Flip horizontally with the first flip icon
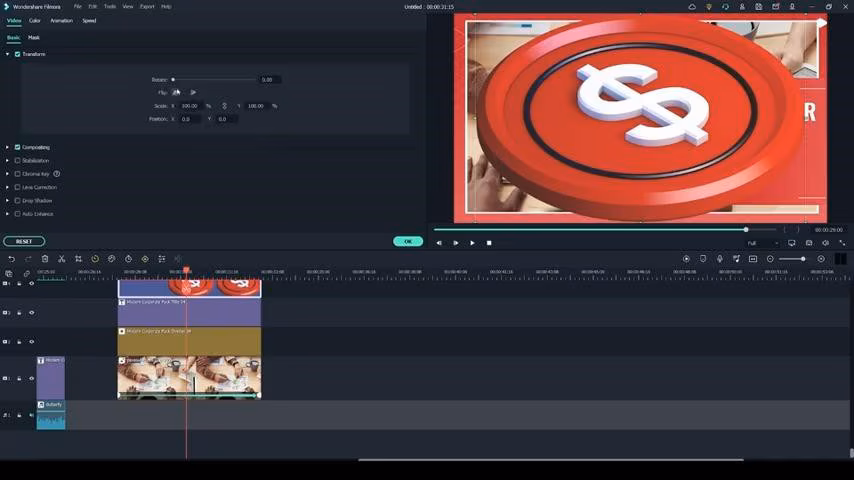This screenshot has width=854, height=480. (x=176, y=93)
